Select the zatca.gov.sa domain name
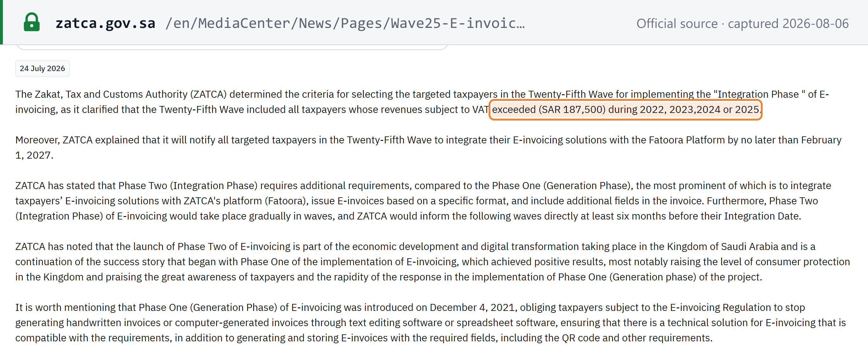The image size is (868, 361). pyautogui.click(x=105, y=23)
